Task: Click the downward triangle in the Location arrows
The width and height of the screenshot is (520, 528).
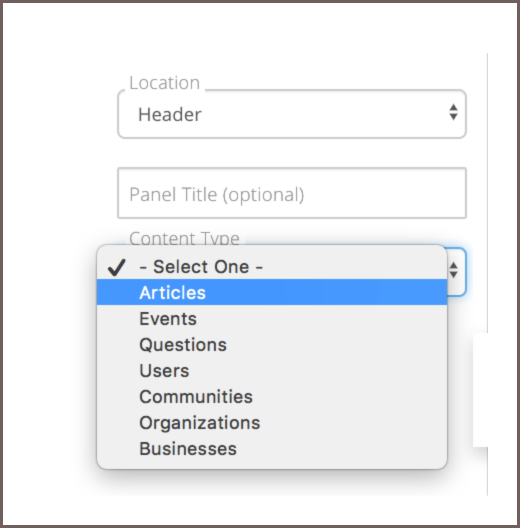Action: tap(453, 117)
